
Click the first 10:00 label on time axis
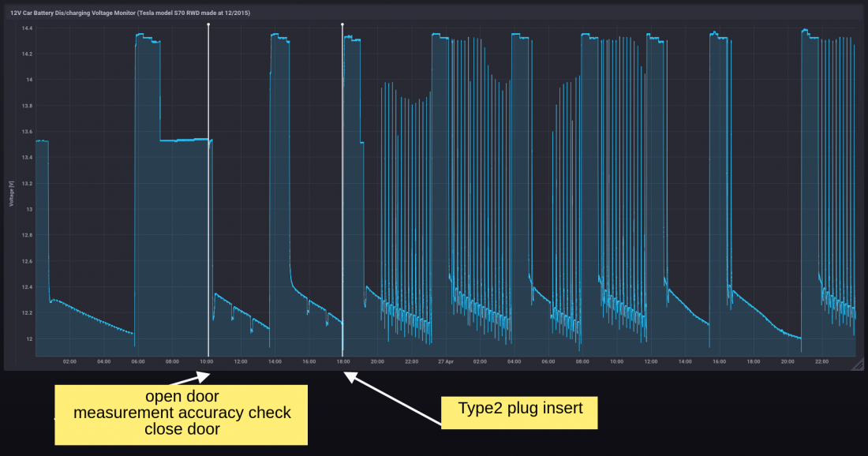[x=206, y=362]
